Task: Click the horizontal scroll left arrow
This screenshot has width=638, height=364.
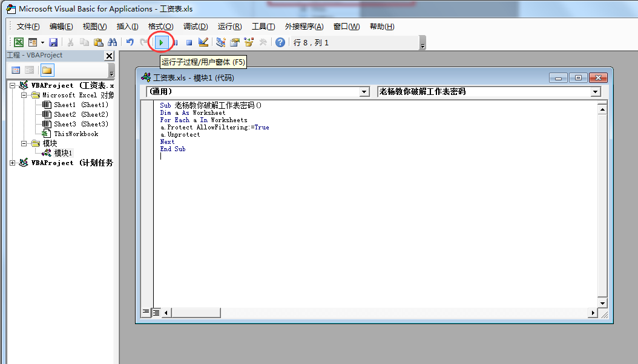Action: pyautogui.click(x=166, y=313)
